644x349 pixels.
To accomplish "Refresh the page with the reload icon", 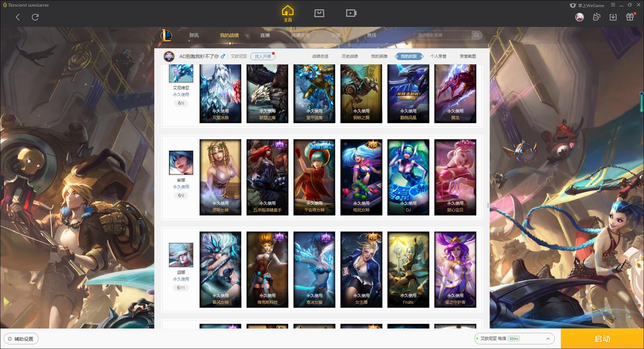I will (x=35, y=17).
